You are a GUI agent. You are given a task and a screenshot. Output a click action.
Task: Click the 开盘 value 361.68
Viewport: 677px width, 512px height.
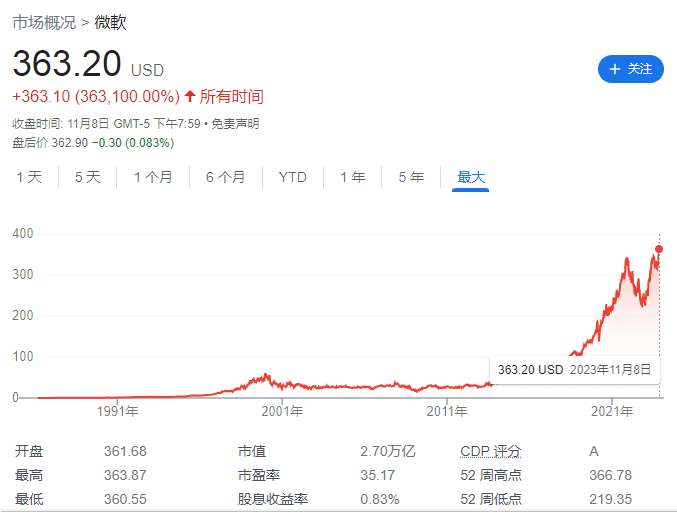(x=125, y=452)
